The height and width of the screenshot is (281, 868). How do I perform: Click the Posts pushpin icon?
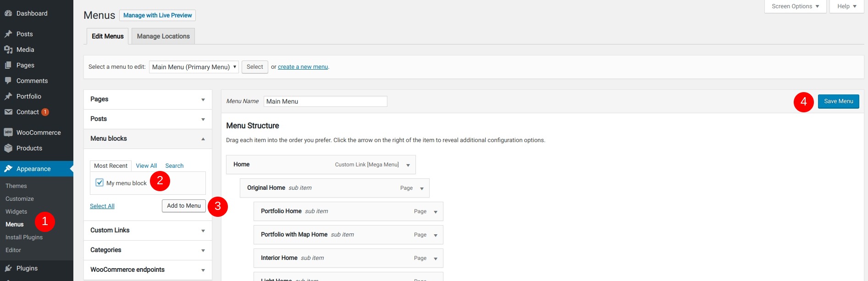point(8,34)
